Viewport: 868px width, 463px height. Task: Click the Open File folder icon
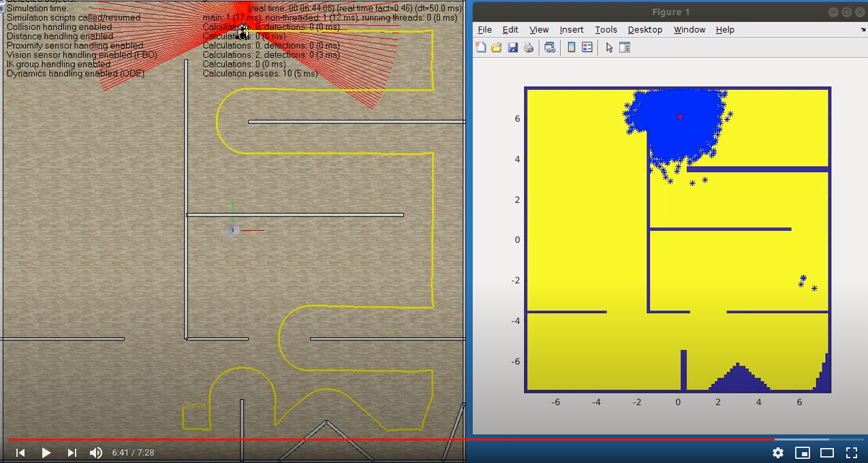497,48
